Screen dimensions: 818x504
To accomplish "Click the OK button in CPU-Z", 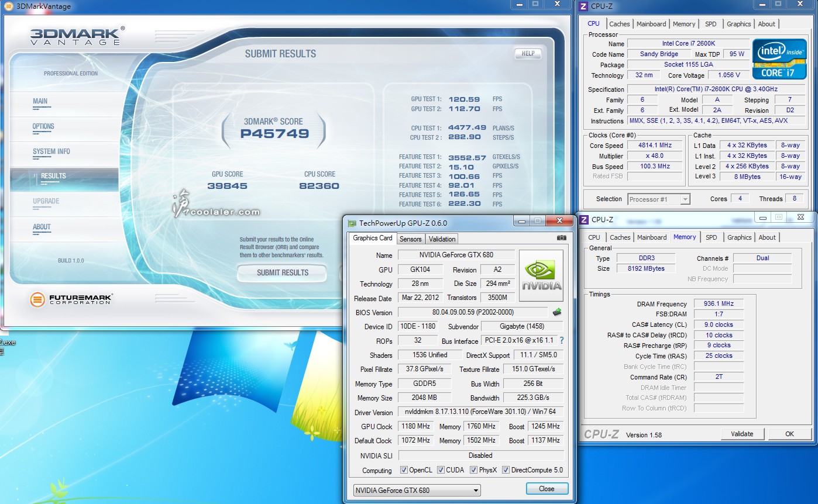I will click(789, 434).
